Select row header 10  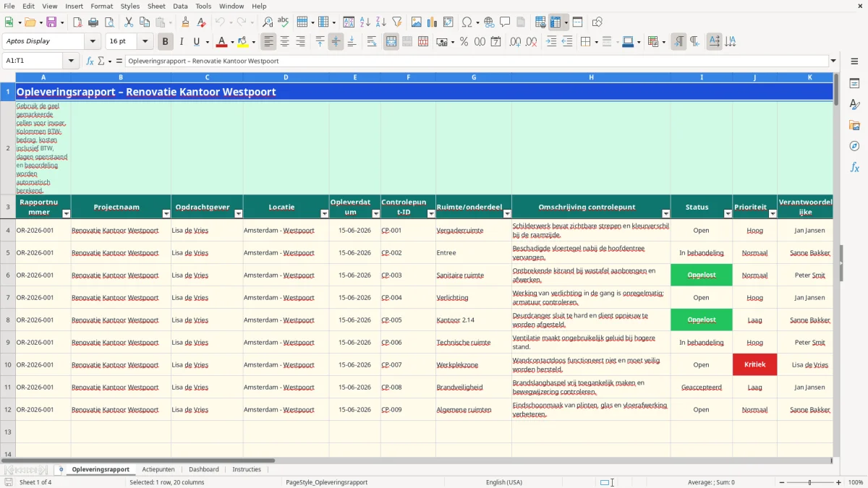click(x=8, y=365)
